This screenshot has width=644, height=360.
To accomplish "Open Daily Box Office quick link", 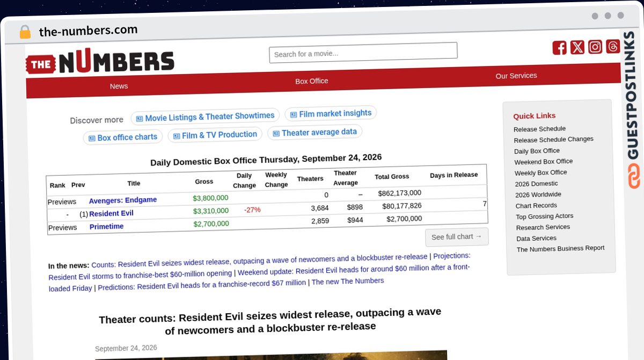I will click(x=537, y=151).
